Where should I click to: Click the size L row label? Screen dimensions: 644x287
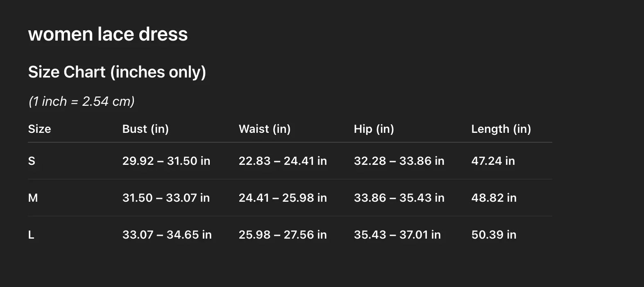point(31,235)
